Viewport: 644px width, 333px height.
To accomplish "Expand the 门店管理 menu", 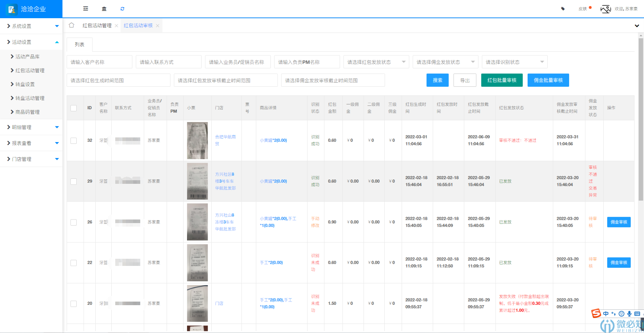I will point(31,159).
